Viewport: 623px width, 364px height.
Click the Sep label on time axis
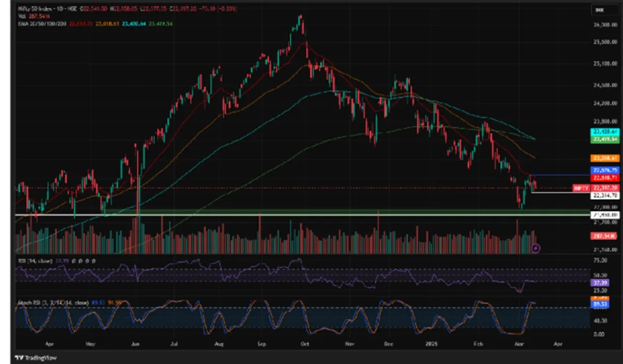point(262,344)
